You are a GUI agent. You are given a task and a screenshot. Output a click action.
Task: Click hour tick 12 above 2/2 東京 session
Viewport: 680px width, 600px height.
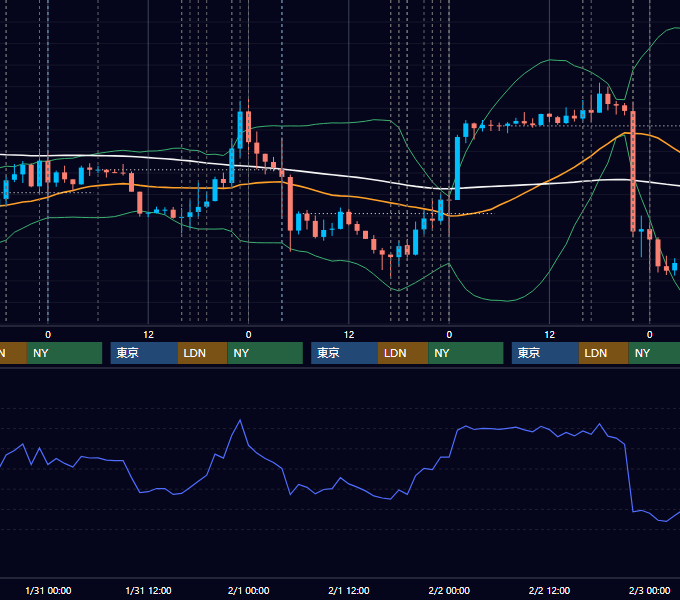coord(549,335)
